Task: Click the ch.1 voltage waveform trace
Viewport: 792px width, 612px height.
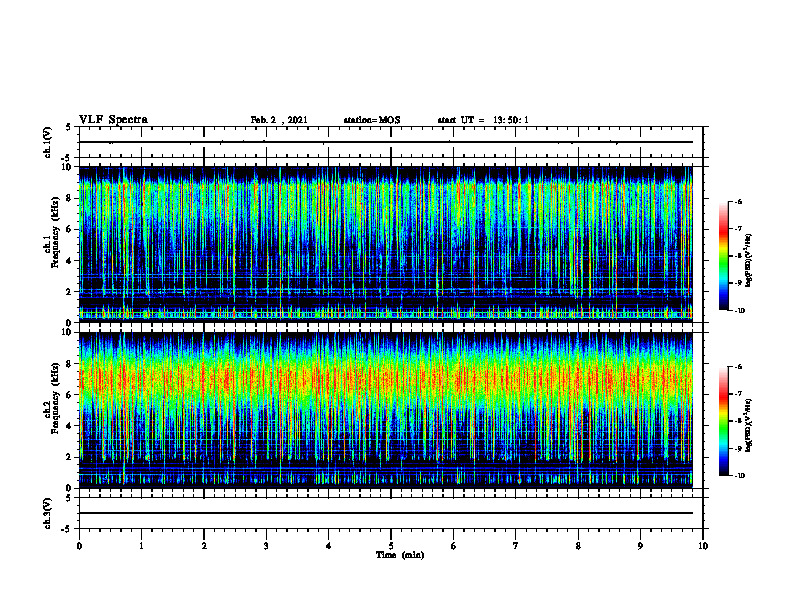Action: (385, 142)
